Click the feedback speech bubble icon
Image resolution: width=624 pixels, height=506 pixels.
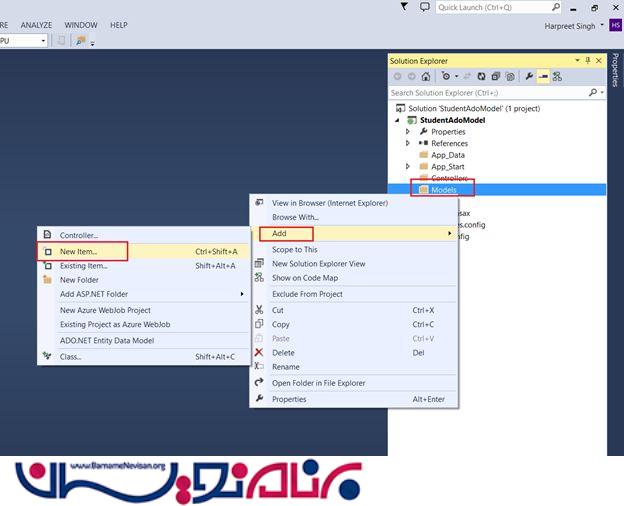(425, 7)
